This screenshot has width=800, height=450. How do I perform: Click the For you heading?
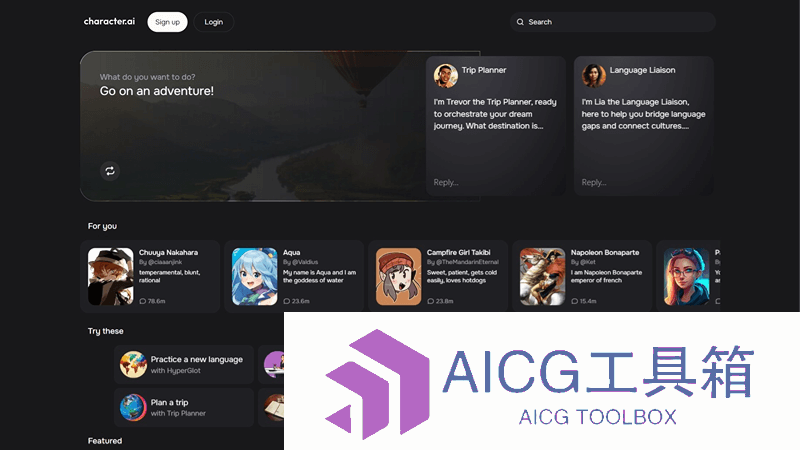(x=102, y=226)
